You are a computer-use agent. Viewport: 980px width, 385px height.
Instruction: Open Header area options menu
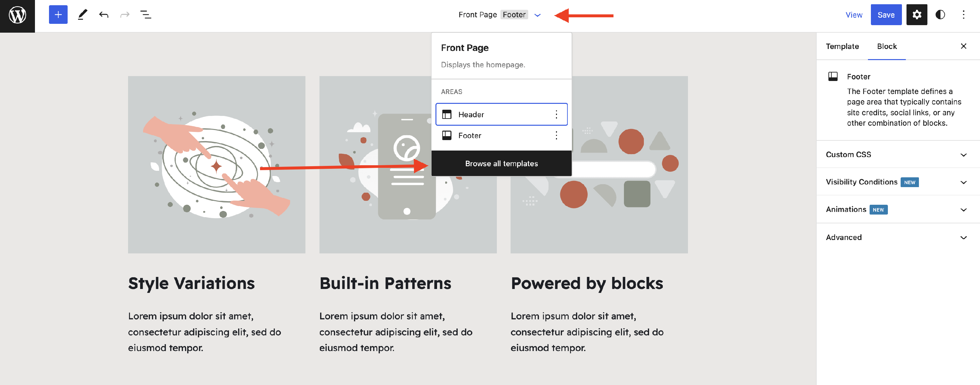[556, 115]
